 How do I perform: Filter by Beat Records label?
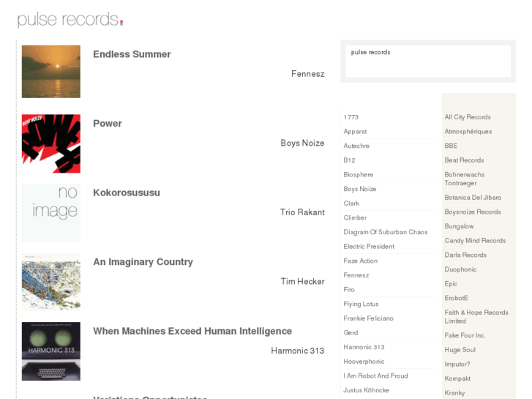pos(464,160)
